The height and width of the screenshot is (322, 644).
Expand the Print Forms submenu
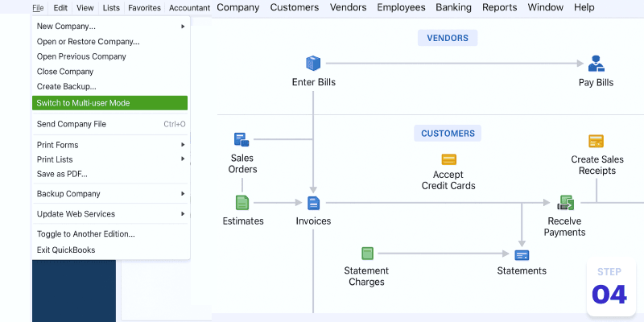(x=109, y=145)
